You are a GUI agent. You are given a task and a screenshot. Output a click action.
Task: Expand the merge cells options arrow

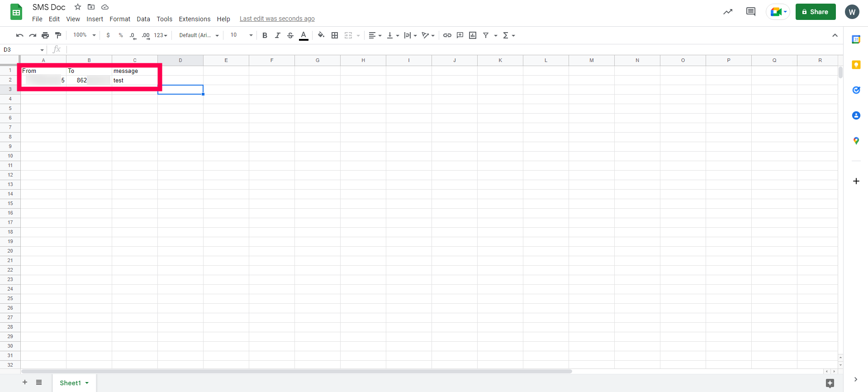(x=358, y=35)
